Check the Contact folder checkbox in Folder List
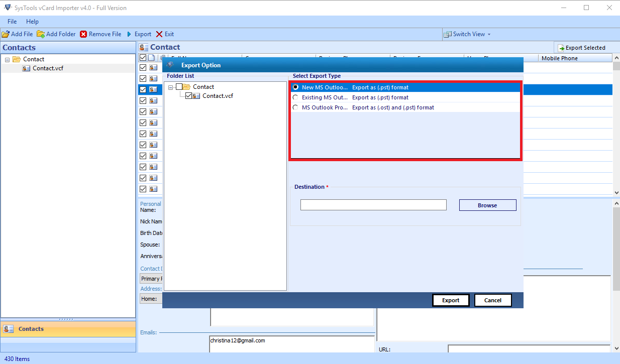 (179, 87)
